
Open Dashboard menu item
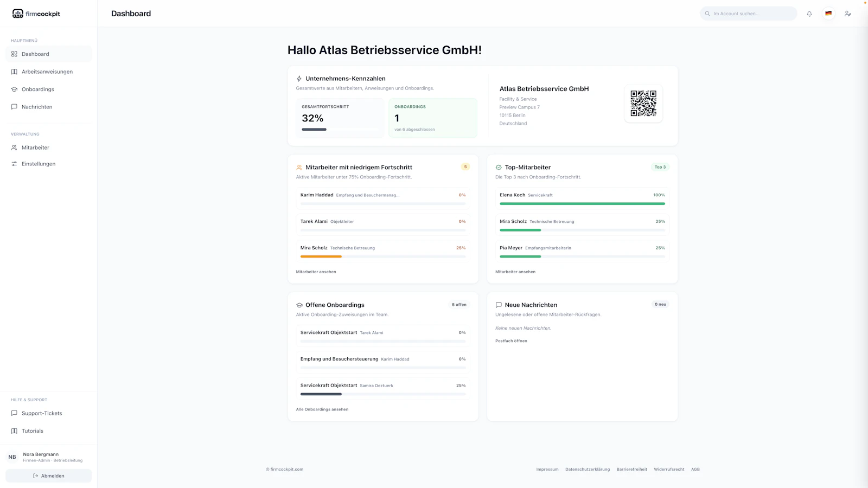[49, 54]
